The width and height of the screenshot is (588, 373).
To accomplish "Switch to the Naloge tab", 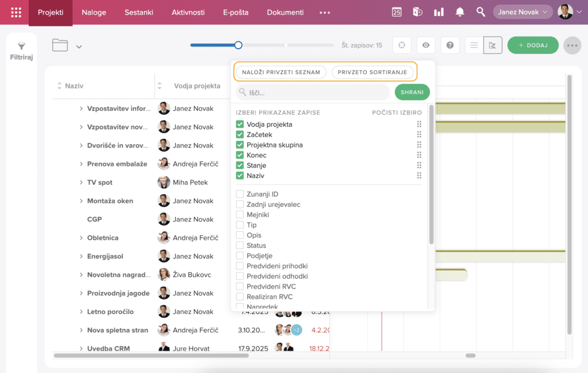I will coord(94,12).
